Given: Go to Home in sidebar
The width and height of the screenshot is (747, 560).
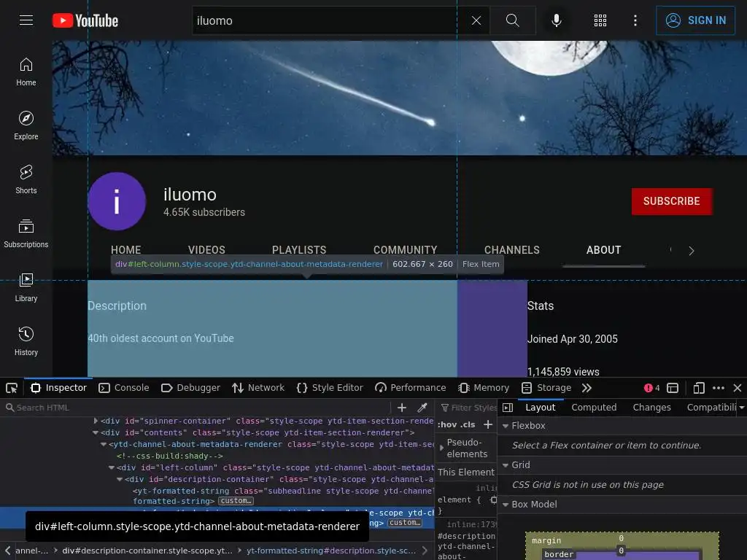Looking at the screenshot, I should [26, 72].
